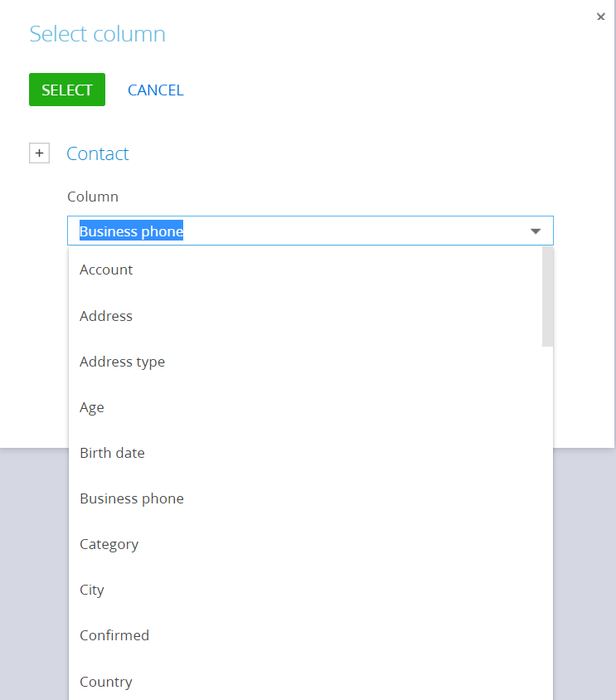The width and height of the screenshot is (616, 700).
Task: Select the Category option
Action: 305,544
